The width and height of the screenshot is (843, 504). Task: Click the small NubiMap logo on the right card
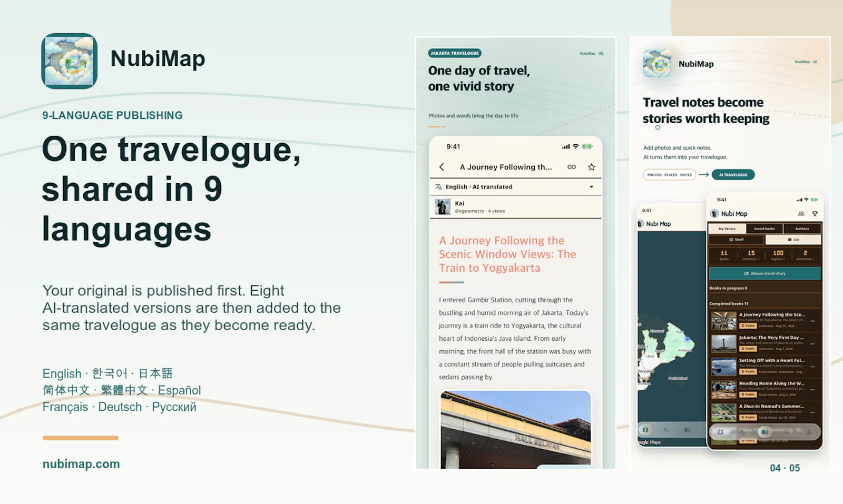(657, 64)
